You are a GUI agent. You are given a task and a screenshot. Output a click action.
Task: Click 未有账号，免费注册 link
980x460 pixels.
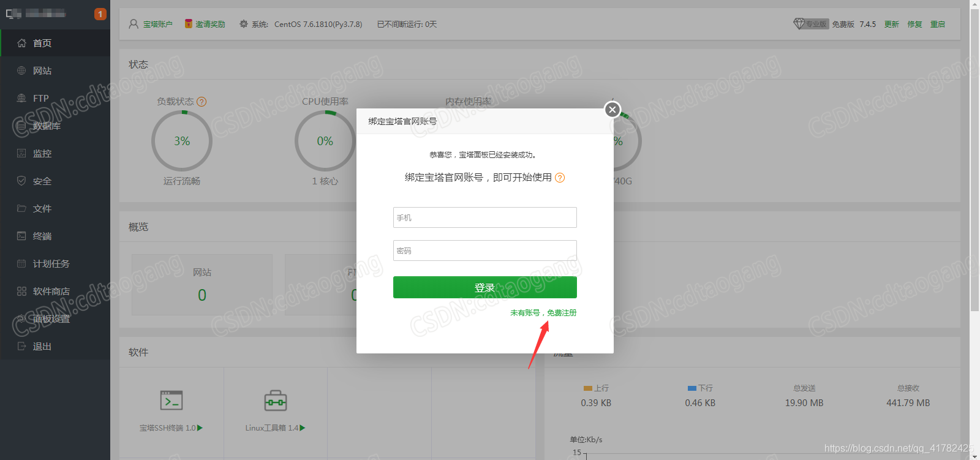(543, 313)
